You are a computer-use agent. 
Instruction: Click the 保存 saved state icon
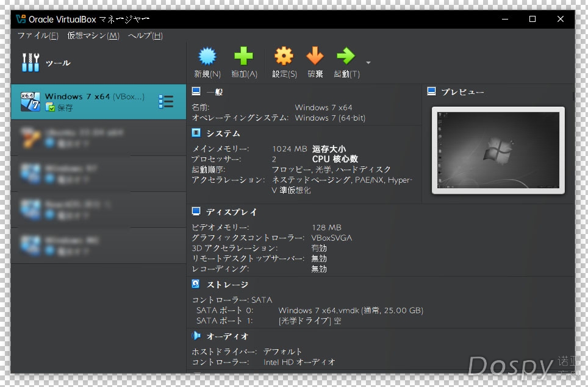click(x=50, y=107)
